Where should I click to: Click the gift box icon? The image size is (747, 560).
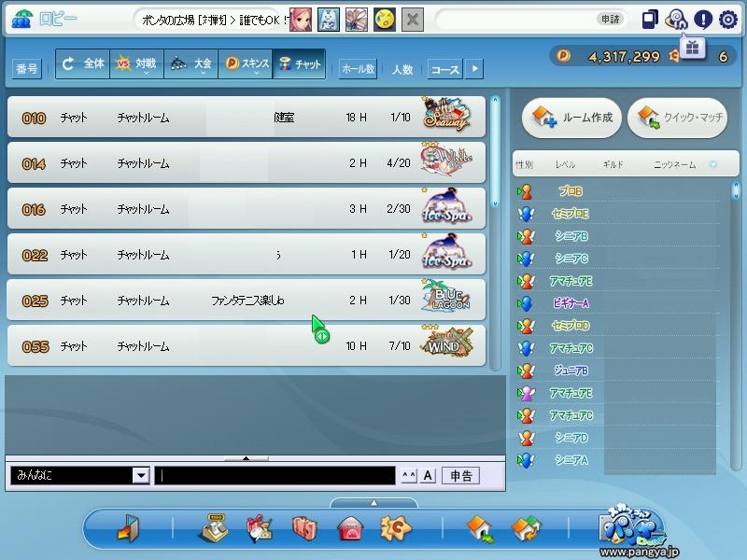point(691,48)
